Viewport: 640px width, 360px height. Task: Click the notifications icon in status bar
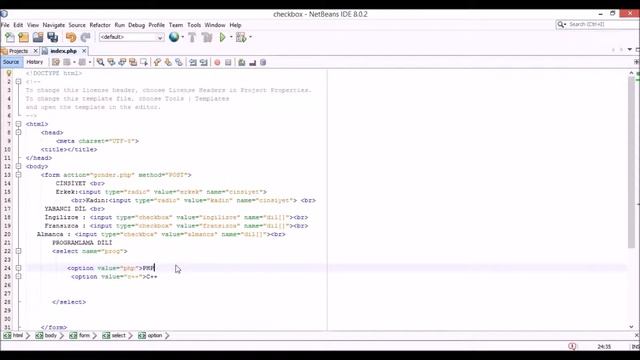[x=572, y=346]
